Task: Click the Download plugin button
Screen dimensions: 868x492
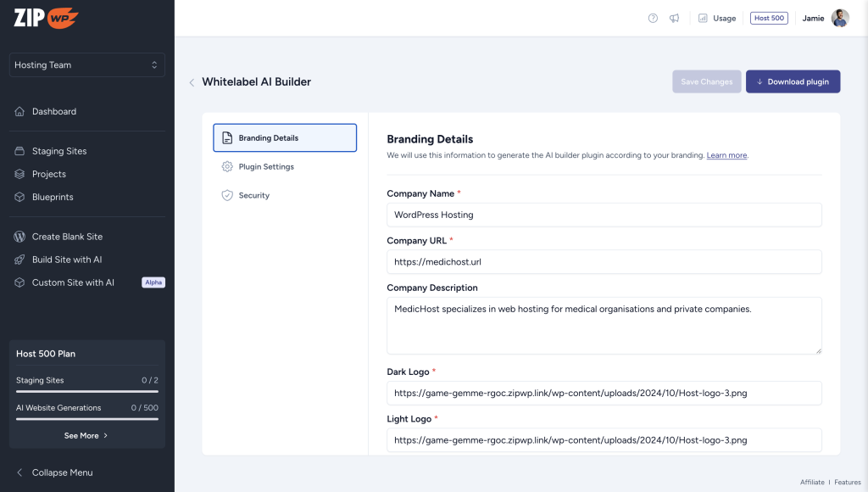Action: (x=793, y=82)
